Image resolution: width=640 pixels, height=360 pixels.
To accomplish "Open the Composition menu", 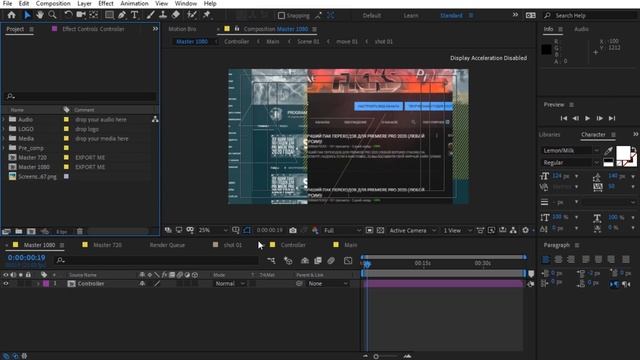I will coord(53,4).
